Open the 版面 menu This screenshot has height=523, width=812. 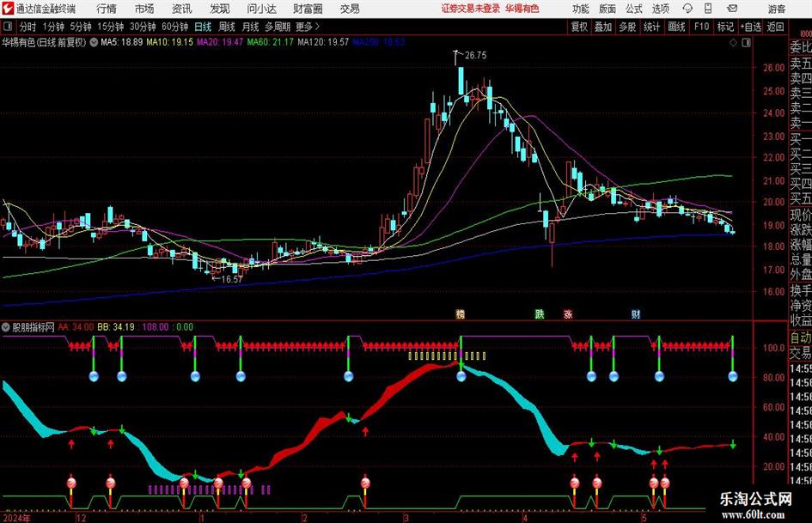(607, 9)
